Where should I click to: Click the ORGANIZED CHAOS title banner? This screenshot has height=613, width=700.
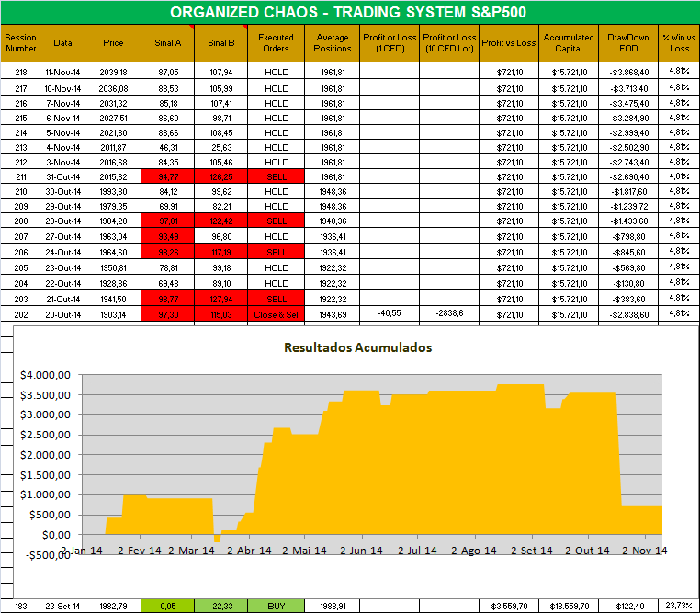point(350,12)
